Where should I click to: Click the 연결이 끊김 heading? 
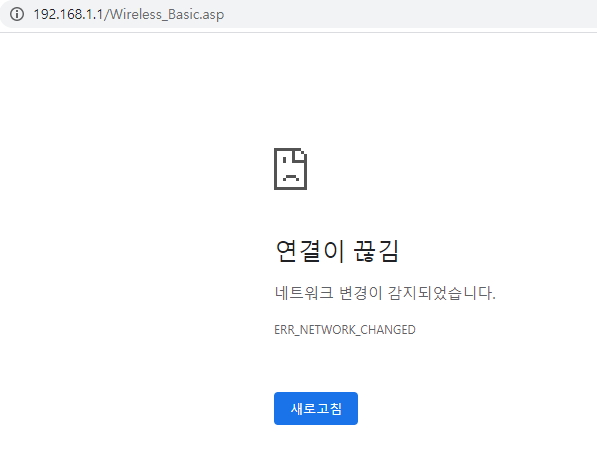coord(337,251)
